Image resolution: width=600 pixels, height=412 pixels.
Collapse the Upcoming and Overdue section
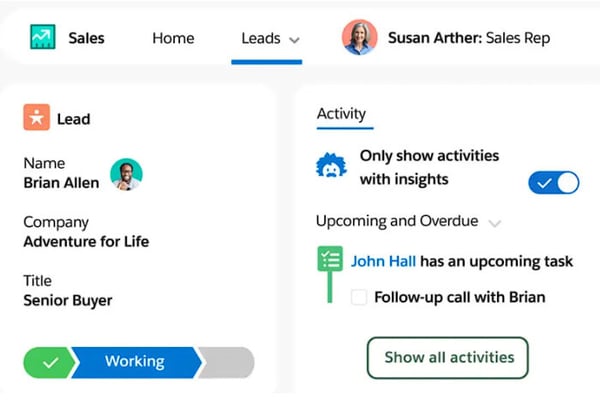point(494,222)
